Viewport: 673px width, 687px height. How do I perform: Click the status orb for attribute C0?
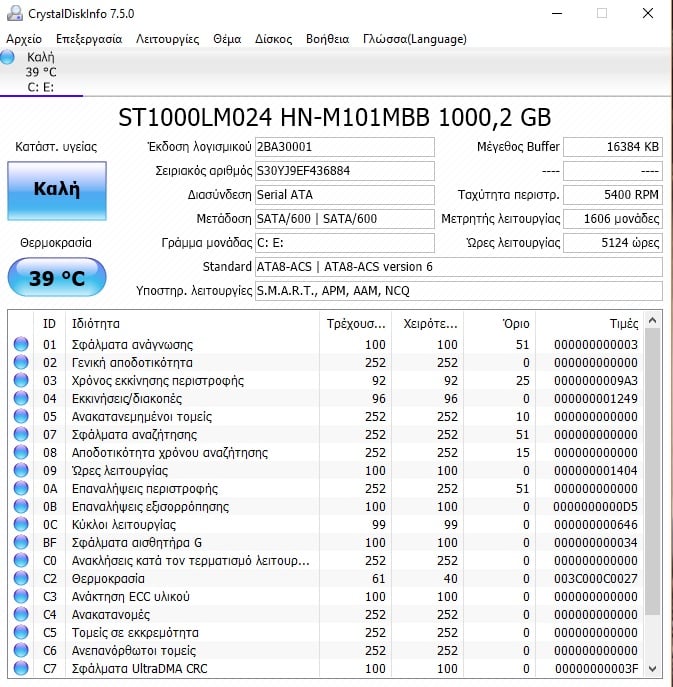[21, 560]
